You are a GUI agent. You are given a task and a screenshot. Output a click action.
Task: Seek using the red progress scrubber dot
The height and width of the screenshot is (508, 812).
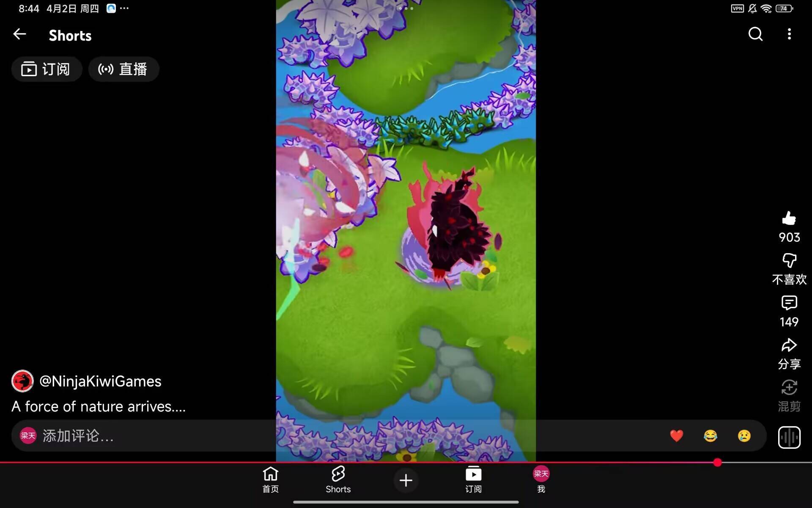click(717, 462)
